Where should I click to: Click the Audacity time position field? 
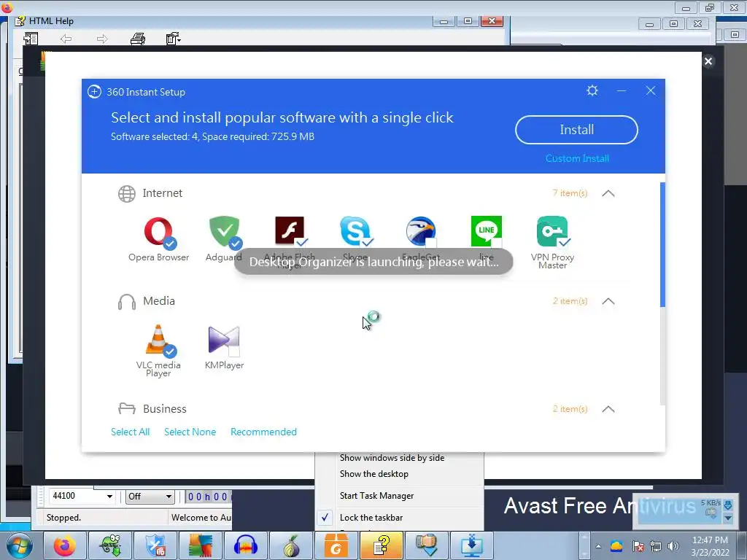coord(208,497)
